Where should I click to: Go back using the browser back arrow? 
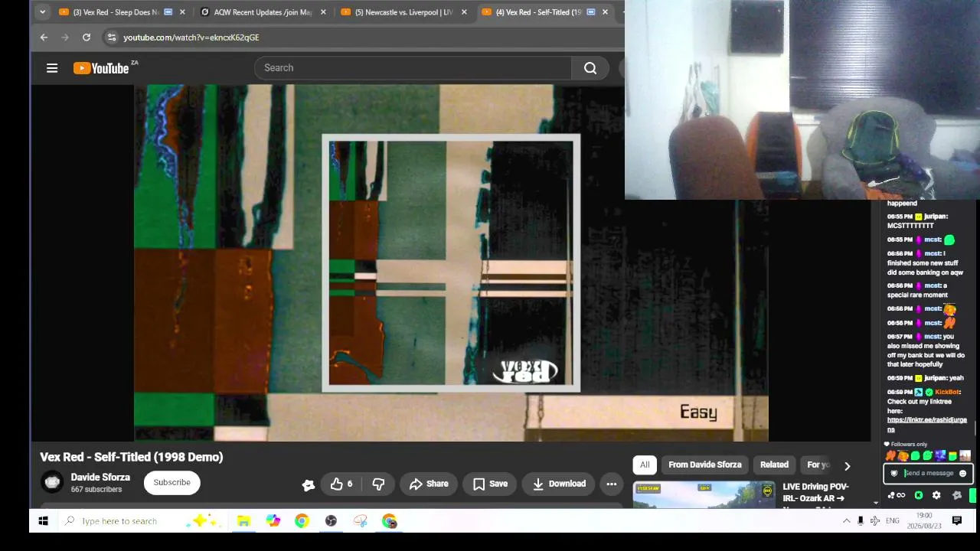(44, 37)
